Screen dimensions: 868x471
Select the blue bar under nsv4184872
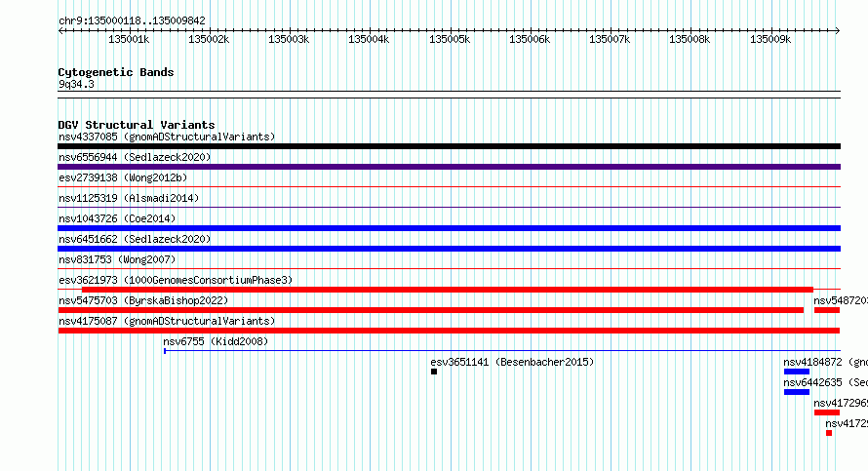tap(797, 372)
